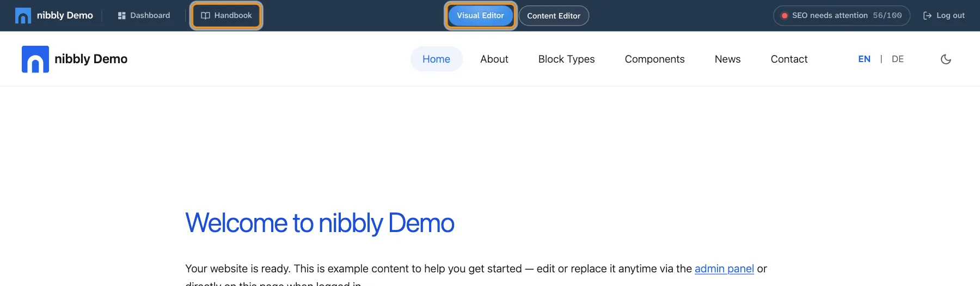This screenshot has width=980, height=286.
Task: Select EN language
Action: (864, 59)
